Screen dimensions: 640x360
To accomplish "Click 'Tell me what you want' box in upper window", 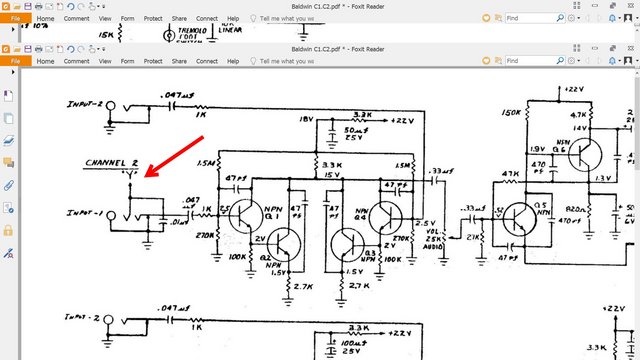I will 282,18.
